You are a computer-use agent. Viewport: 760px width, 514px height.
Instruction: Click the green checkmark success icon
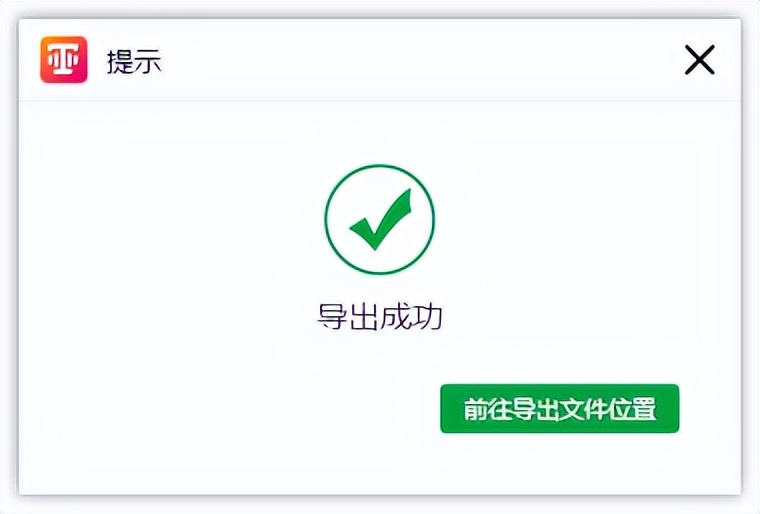tap(380, 220)
